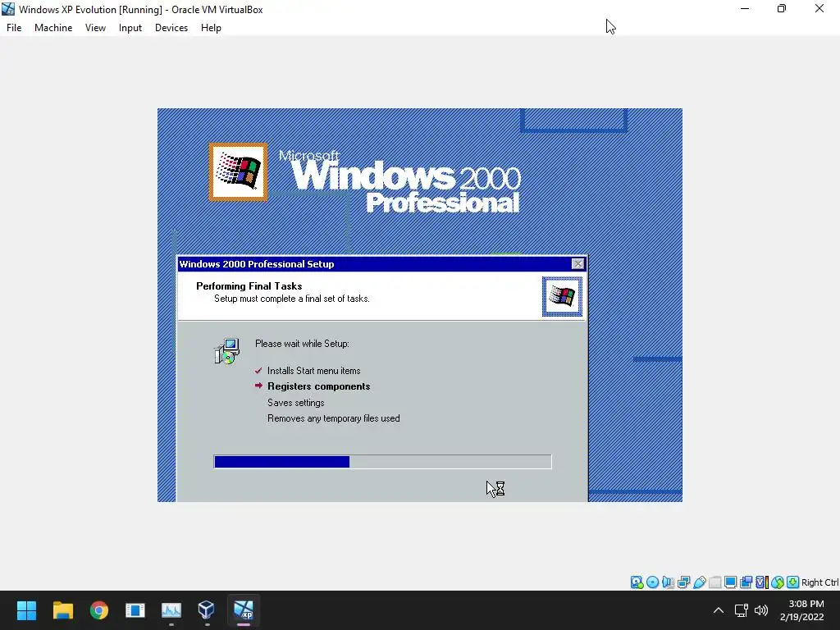Click the CPU virtualization status indicator
Screen dimensions: 840x630
[762, 582]
